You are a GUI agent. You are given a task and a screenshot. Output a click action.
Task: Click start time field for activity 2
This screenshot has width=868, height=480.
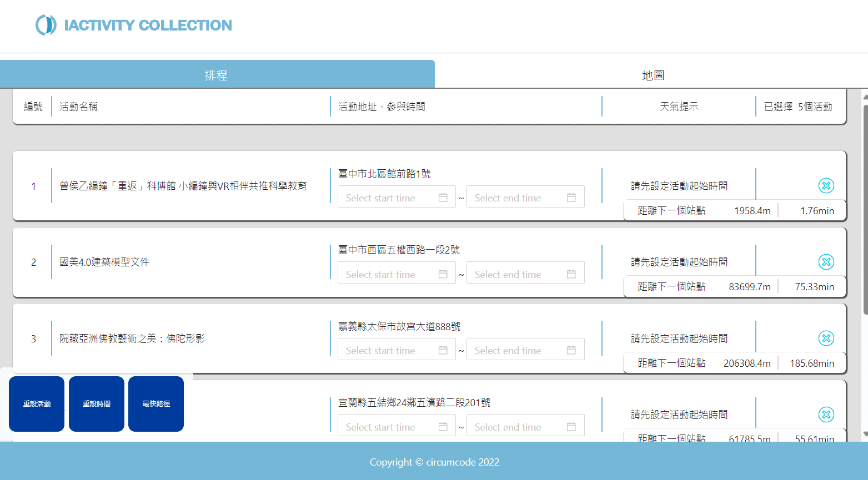coord(389,274)
